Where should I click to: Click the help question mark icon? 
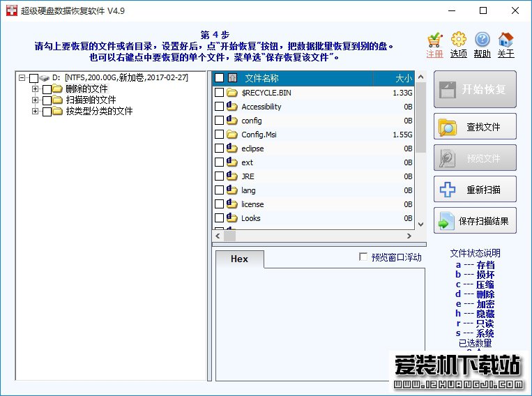(482, 40)
